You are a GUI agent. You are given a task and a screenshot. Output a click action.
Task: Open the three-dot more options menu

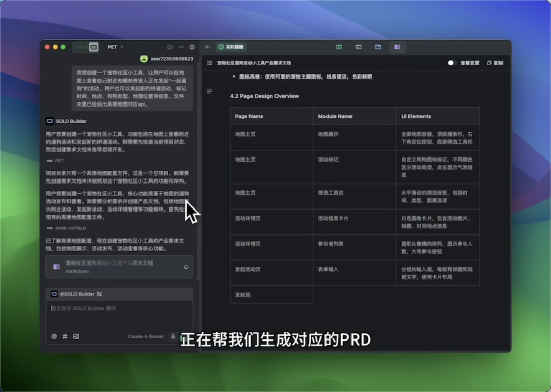pyautogui.click(x=181, y=47)
